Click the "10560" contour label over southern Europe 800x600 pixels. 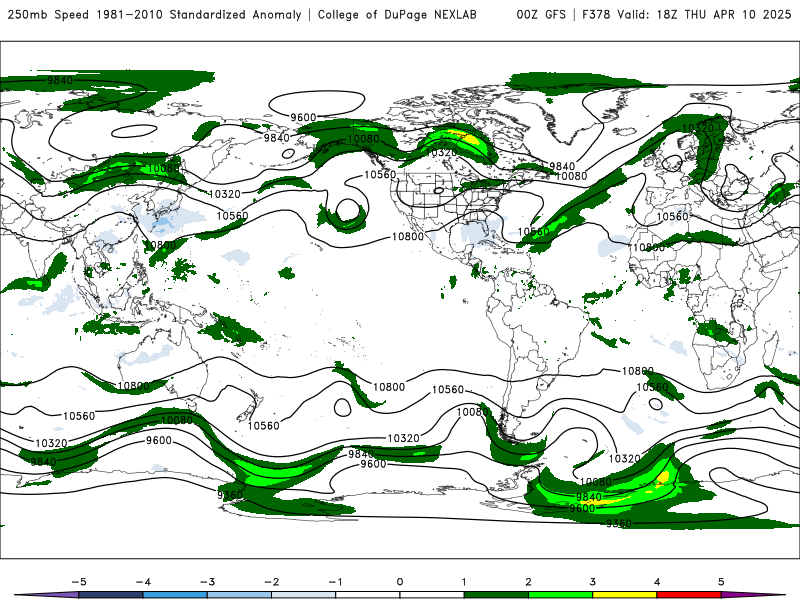(672, 216)
